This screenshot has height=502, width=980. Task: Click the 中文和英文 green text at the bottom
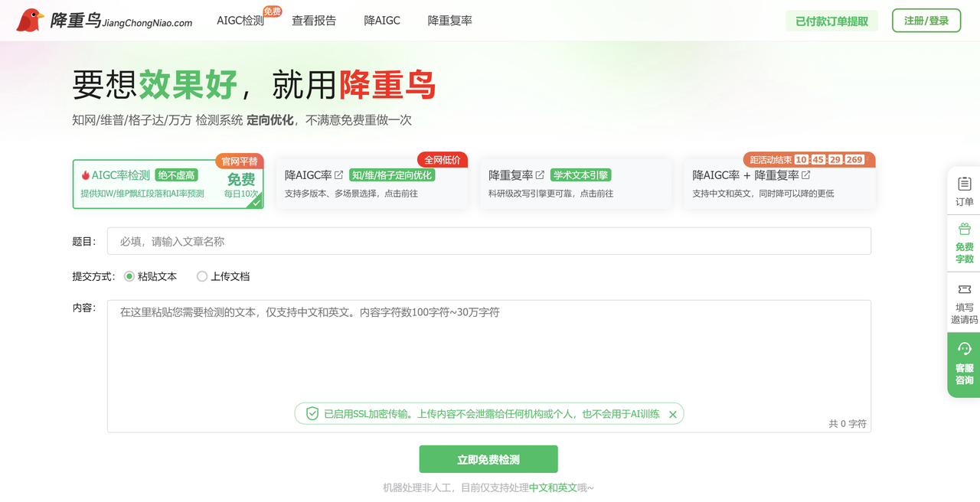(x=553, y=487)
